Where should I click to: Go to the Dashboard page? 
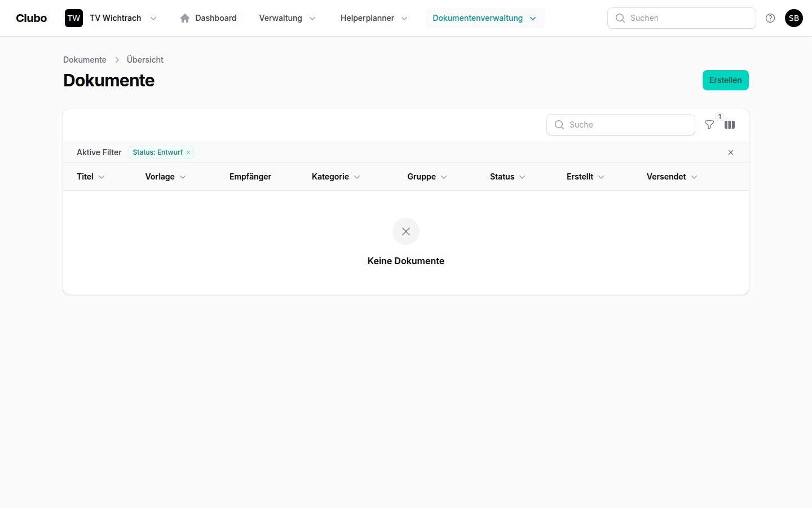(209, 18)
